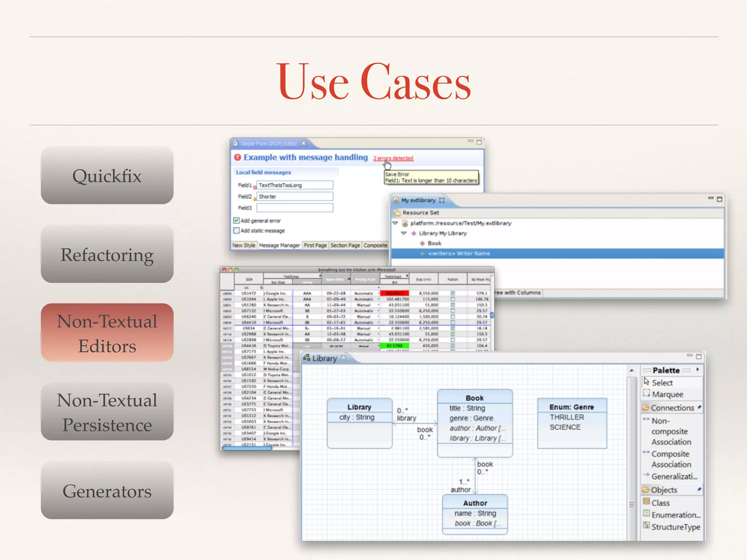The width and height of the screenshot is (747, 560).
Task: Pick the StructureType object tool icon
Action: click(647, 525)
